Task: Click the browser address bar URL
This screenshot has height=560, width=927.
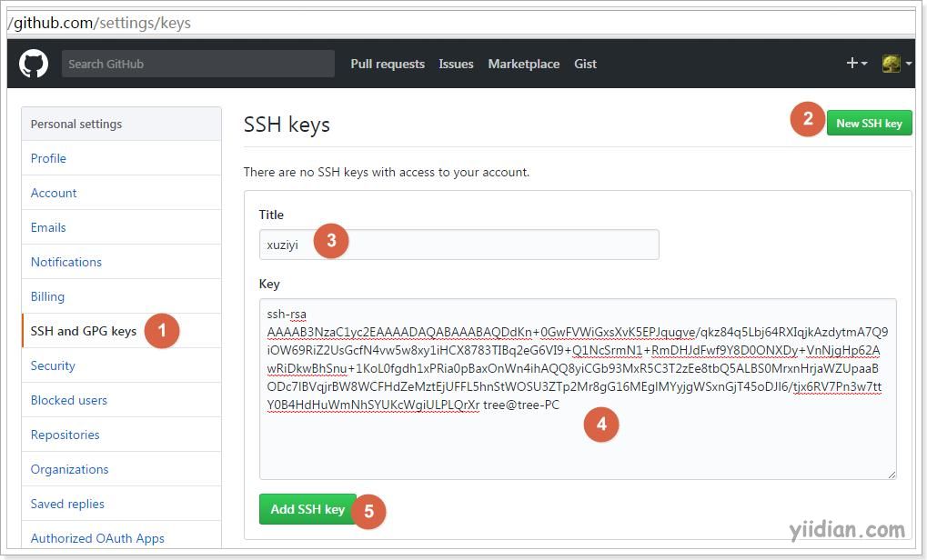Action: (99, 23)
